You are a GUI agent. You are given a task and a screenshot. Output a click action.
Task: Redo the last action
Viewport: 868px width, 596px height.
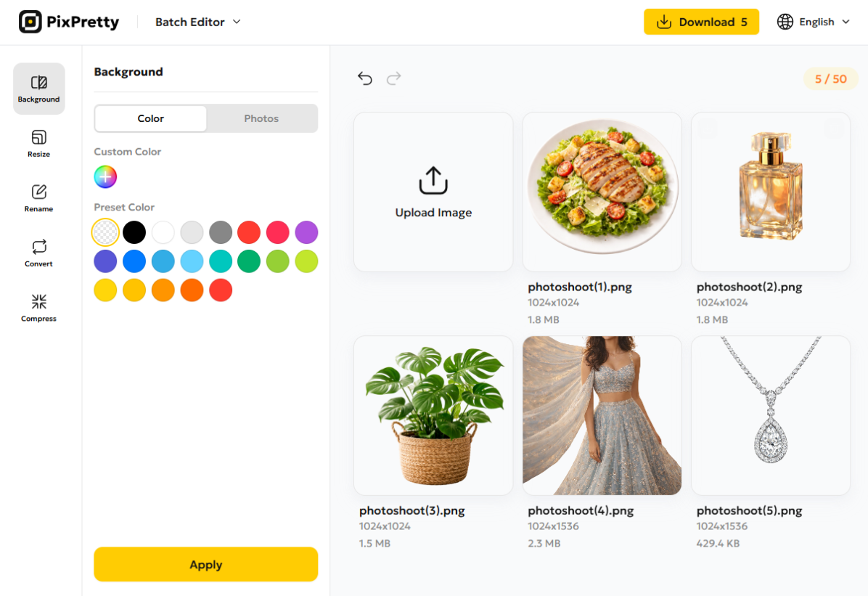click(x=393, y=78)
